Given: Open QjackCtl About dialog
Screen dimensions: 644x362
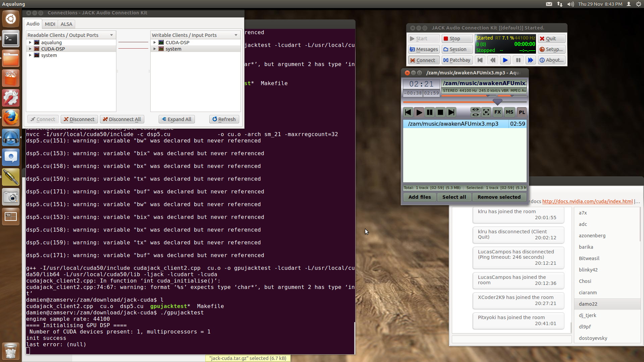Looking at the screenshot, I should click(551, 60).
